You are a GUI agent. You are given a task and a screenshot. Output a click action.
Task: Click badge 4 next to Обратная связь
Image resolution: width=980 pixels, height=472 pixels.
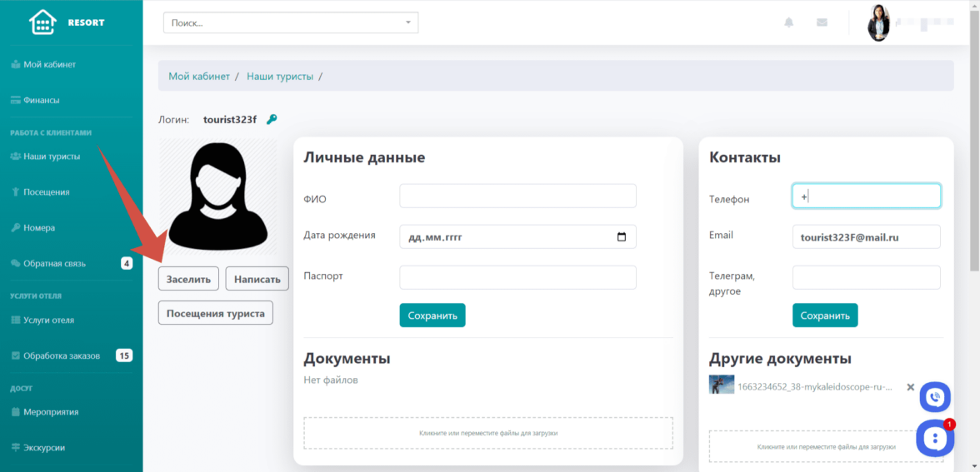coord(127,263)
